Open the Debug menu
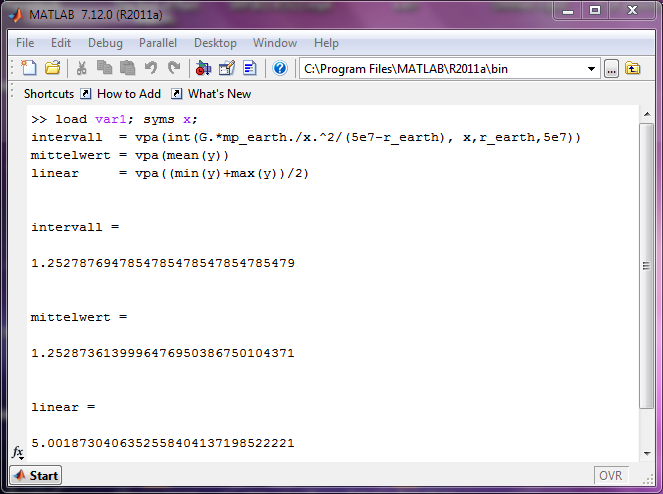This screenshot has width=663, height=494. coord(105,43)
